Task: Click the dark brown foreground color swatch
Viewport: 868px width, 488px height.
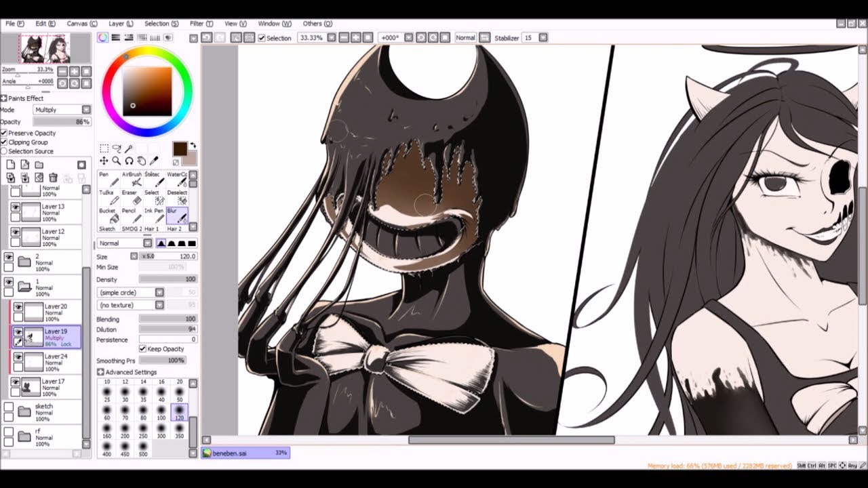Action: coord(180,149)
